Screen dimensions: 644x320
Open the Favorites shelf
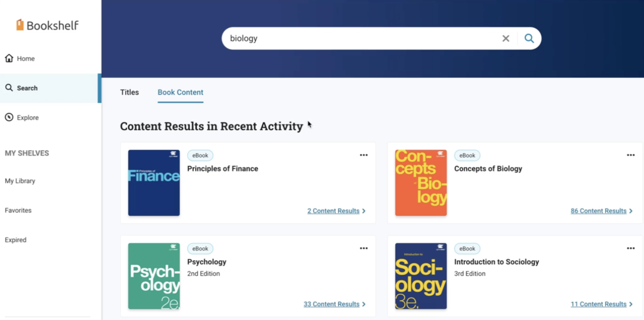pos(18,210)
